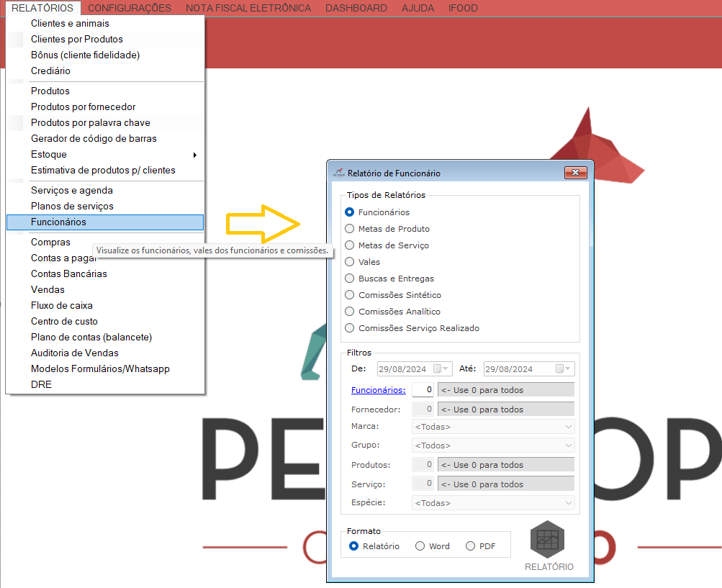Open calendar picker for Até date
Viewport: 722px width, 588px height.
(563, 368)
